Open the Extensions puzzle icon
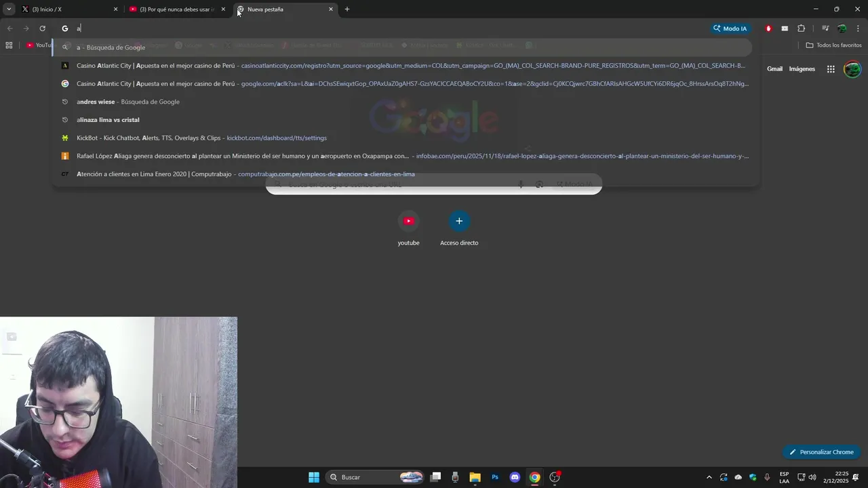This screenshot has width=868, height=488. (801, 28)
